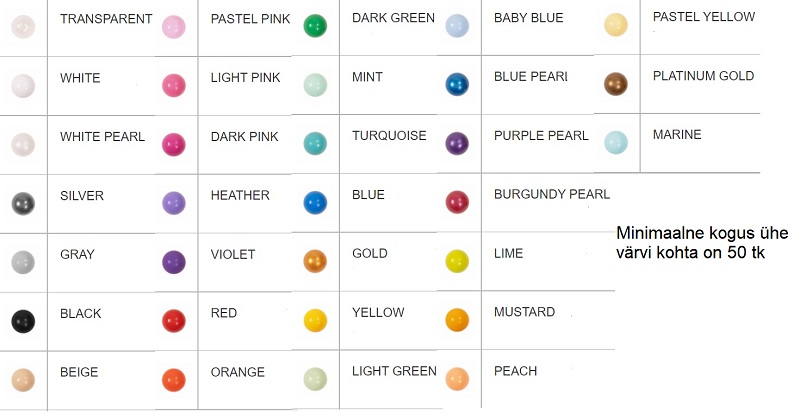
Task: Click the Burgundy Pearl color ball
Action: click(457, 202)
